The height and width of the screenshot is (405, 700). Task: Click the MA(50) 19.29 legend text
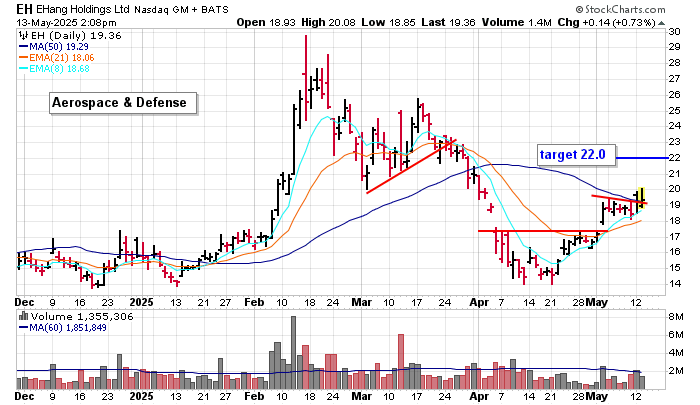point(59,46)
